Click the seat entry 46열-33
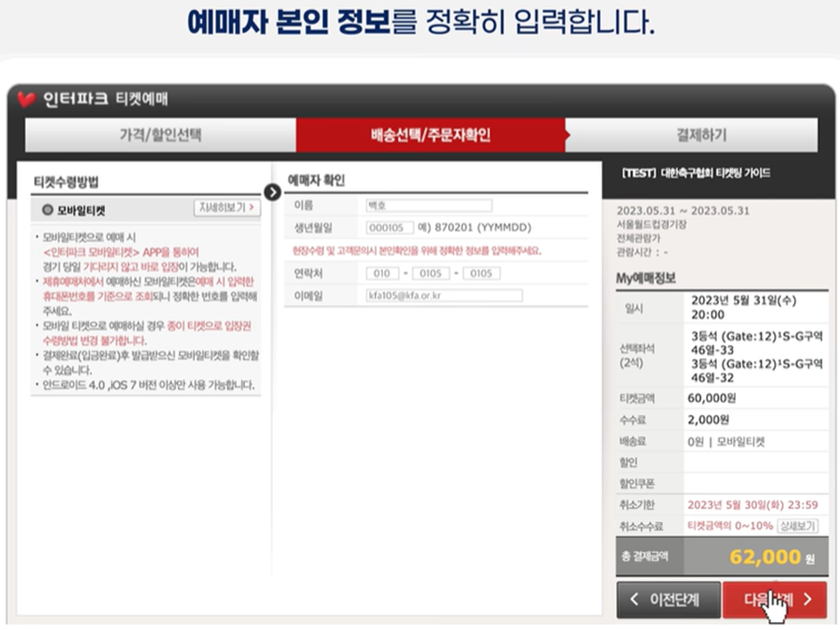 (x=713, y=350)
